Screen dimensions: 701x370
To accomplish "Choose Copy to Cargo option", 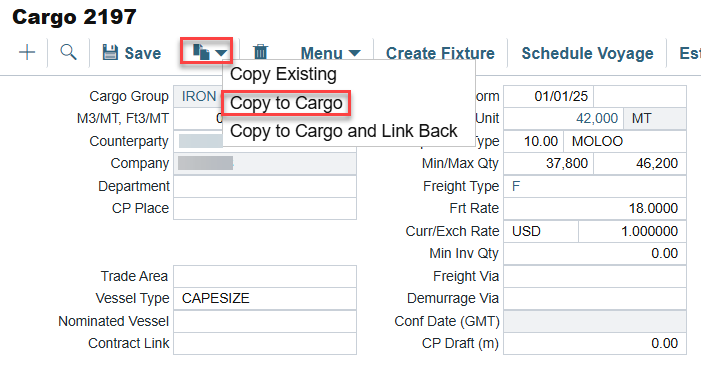I will pyautogui.click(x=286, y=103).
